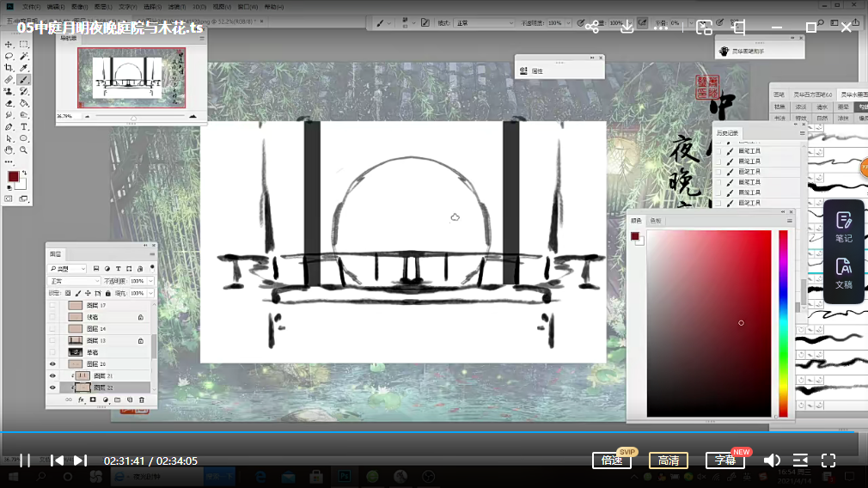Delete layer using the trash icon

(142, 400)
